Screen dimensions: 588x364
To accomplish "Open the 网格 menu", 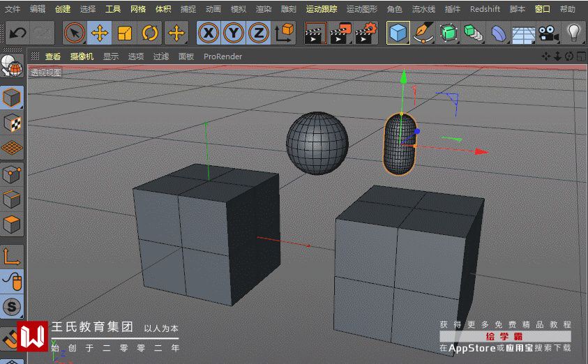I will click(138, 9).
